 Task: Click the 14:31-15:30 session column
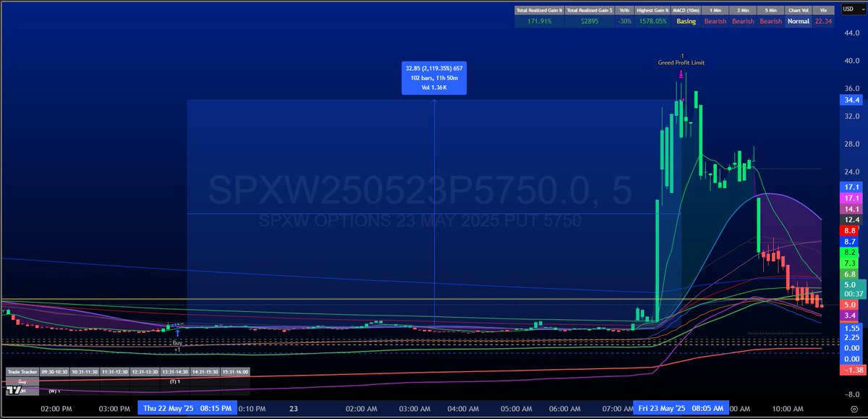tap(205, 371)
